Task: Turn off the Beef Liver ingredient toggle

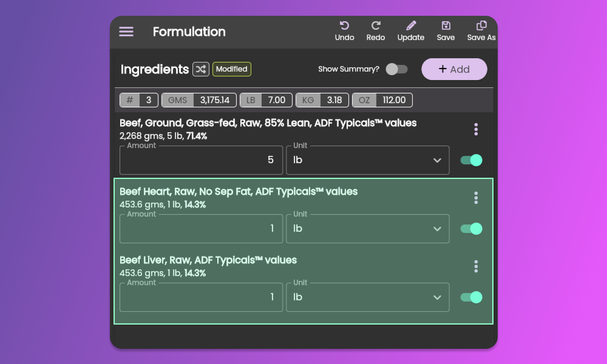Action: pos(471,297)
